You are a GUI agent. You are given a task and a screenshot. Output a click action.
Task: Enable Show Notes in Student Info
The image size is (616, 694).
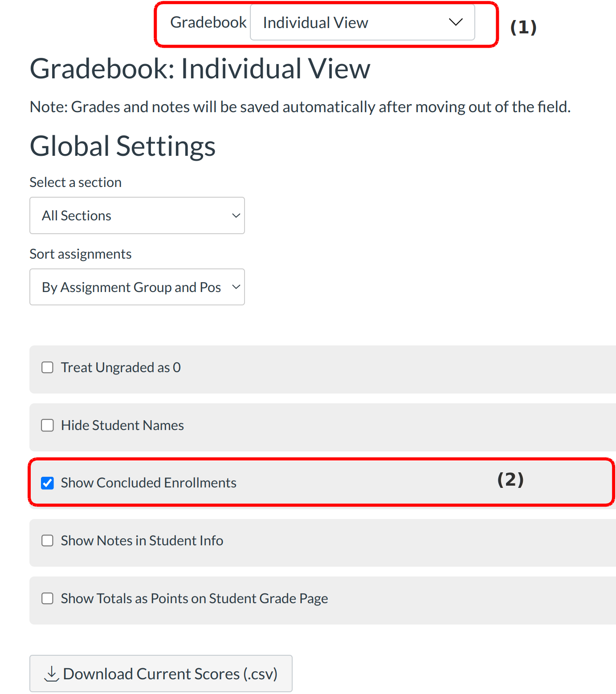pos(47,541)
